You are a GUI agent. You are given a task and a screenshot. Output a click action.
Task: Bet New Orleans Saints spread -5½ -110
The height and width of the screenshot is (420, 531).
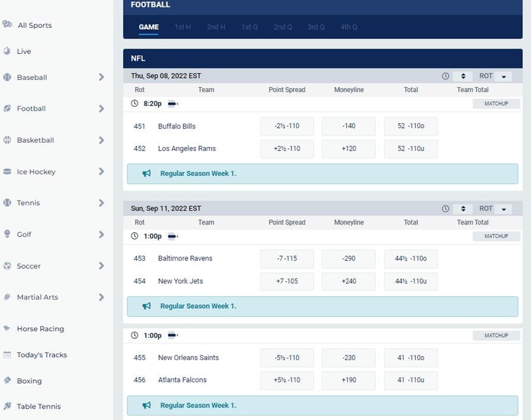click(x=287, y=358)
